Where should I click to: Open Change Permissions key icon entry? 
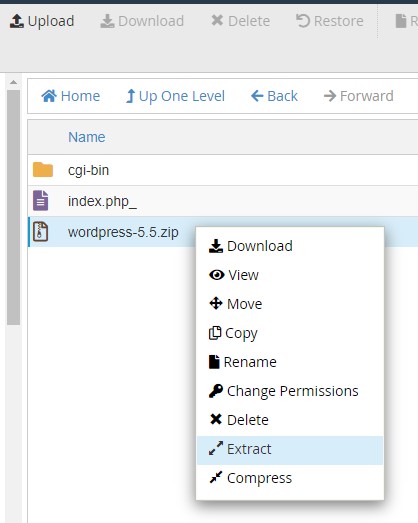click(290, 391)
